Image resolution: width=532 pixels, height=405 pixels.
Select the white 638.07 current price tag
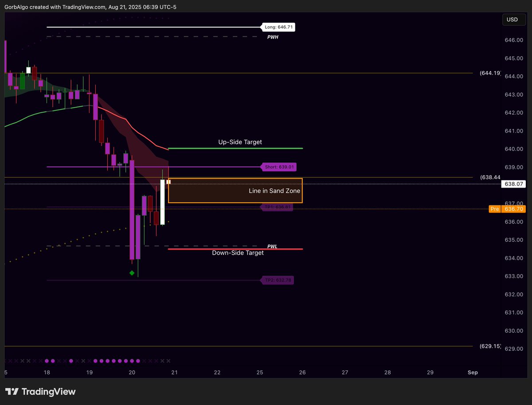513,184
